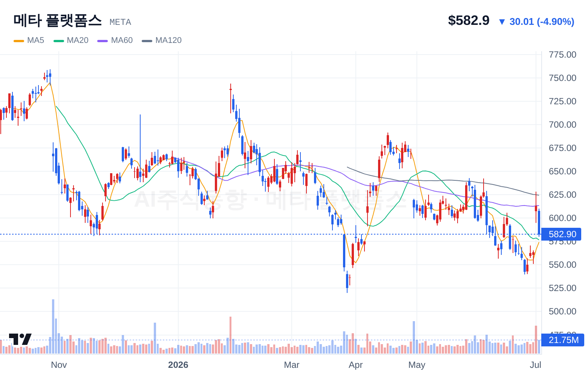The height and width of the screenshot is (375, 588).
Task: Click the orange MA5 legend swatch
Action: tap(19, 41)
